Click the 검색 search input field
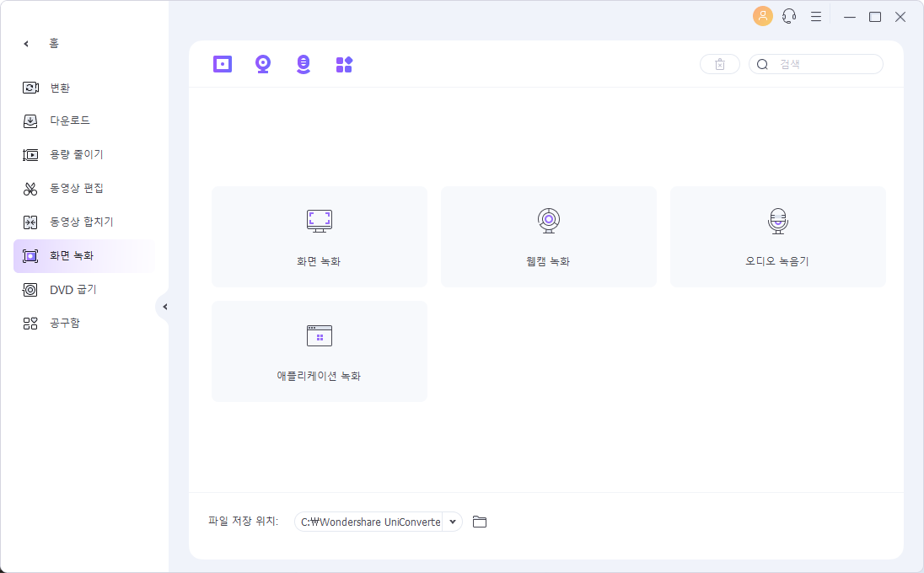The width and height of the screenshot is (924, 573). (815, 64)
